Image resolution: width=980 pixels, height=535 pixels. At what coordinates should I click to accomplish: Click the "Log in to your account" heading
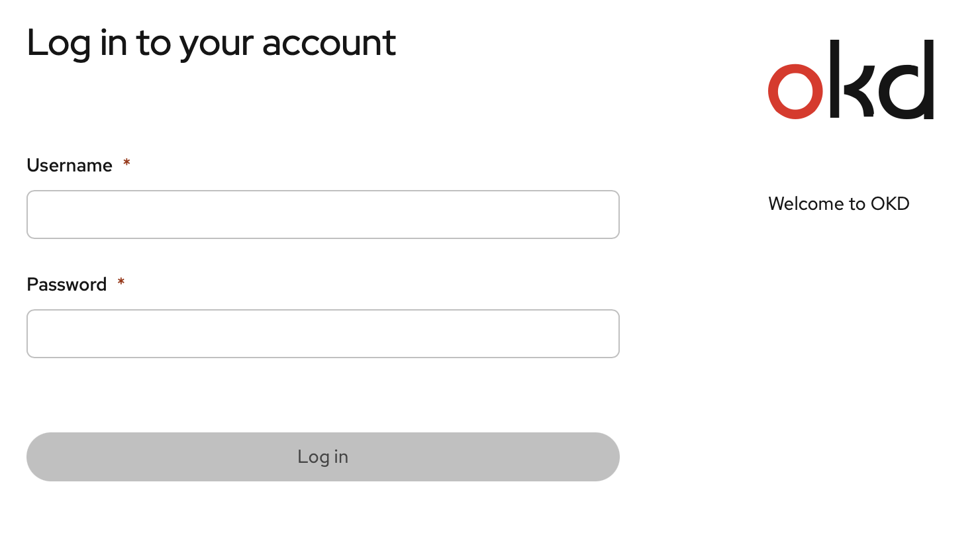(x=211, y=43)
